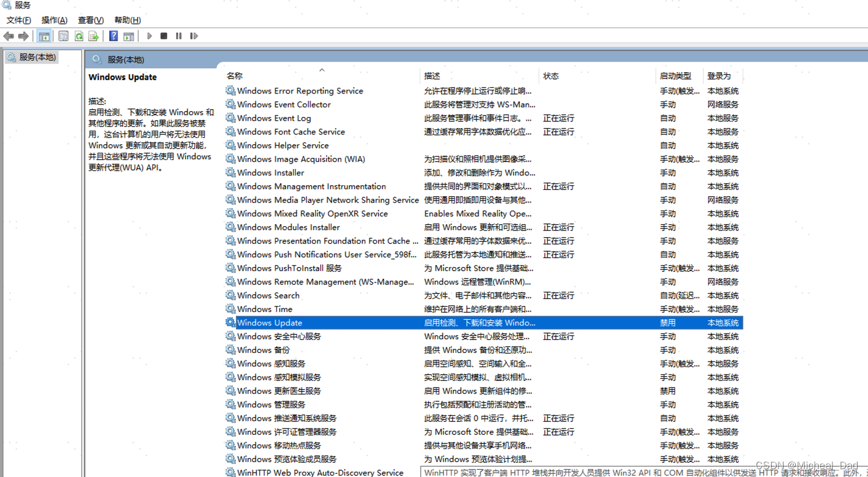Click the Forward arrow toolbar icon
This screenshot has height=477, width=868.
click(x=23, y=36)
